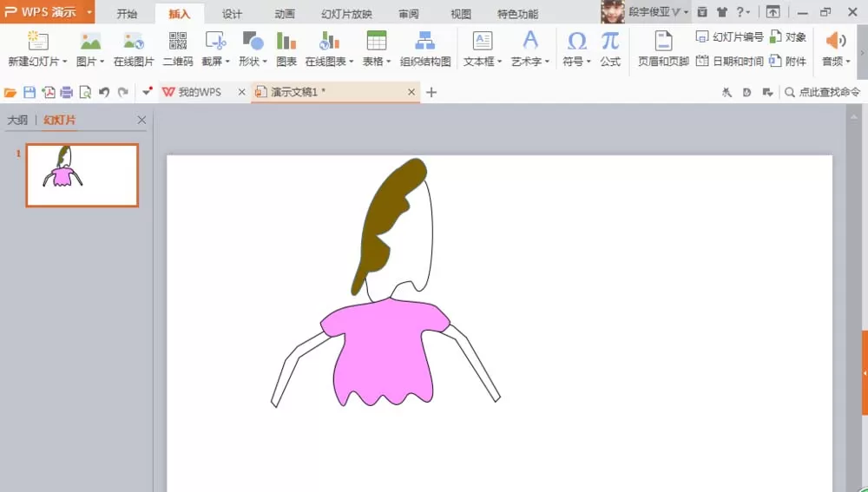Insert a Text Box (文本框)
Viewport: 868px width, 492px height.
pos(482,41)
